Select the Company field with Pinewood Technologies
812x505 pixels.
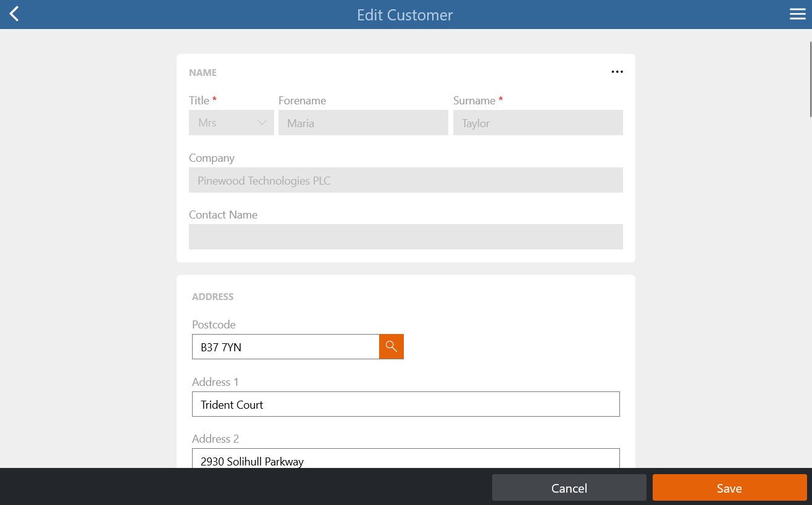[x=406, y=180]
